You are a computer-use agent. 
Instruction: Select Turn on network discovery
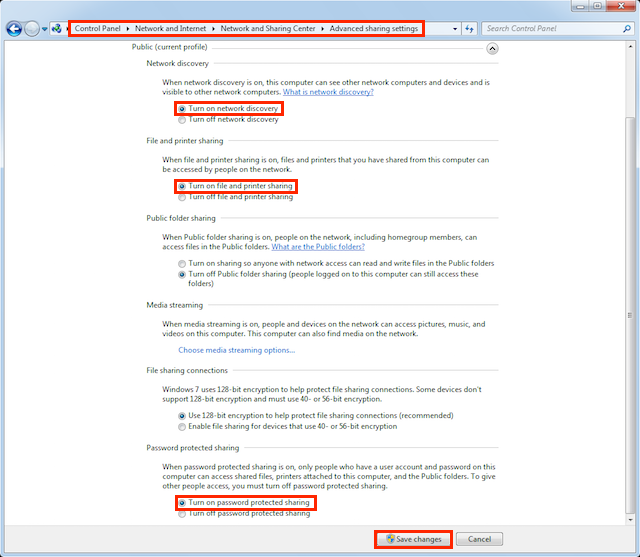pos(229,109)
